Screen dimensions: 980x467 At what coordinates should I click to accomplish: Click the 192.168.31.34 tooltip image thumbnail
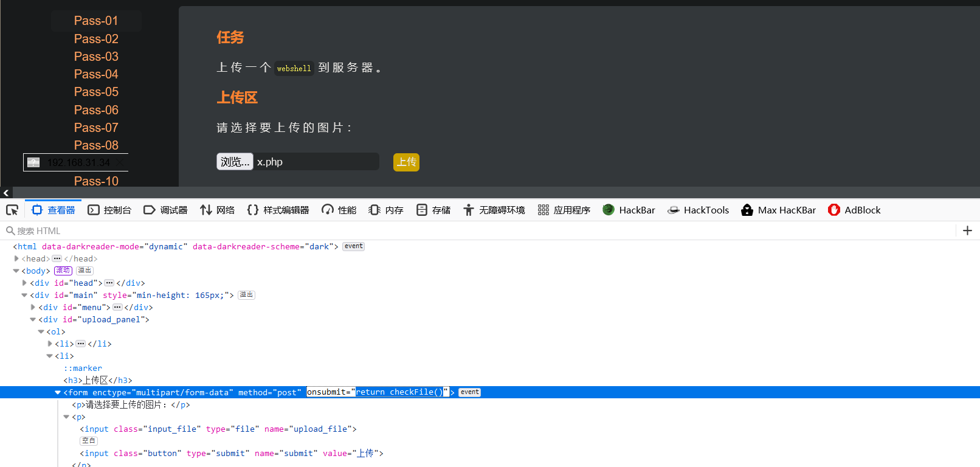33,162
